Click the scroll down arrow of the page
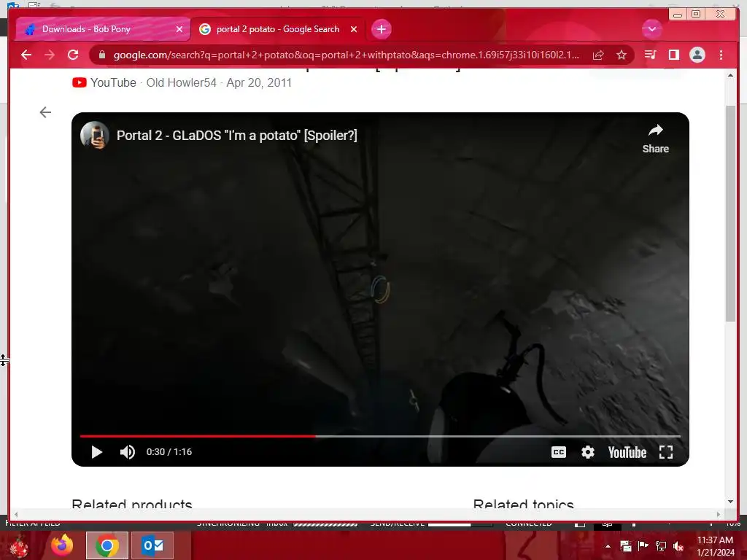This screenshot has width=747, height=560. point(730,502)
